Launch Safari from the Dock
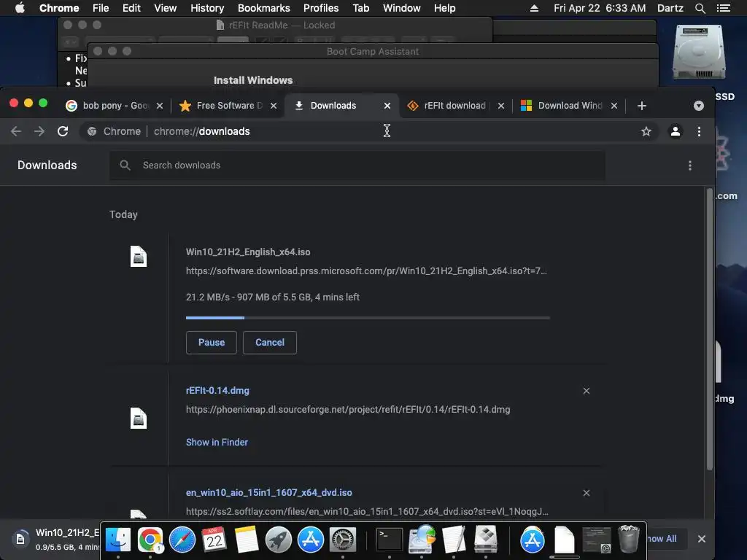The width and height of the screenshot is (747, 560). [182, 540]
